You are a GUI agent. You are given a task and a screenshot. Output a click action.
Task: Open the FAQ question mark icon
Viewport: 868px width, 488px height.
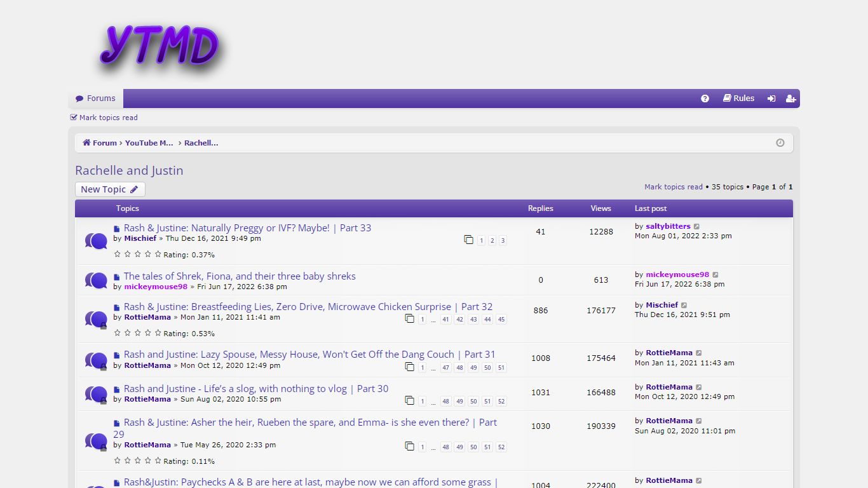pos(705,98)
